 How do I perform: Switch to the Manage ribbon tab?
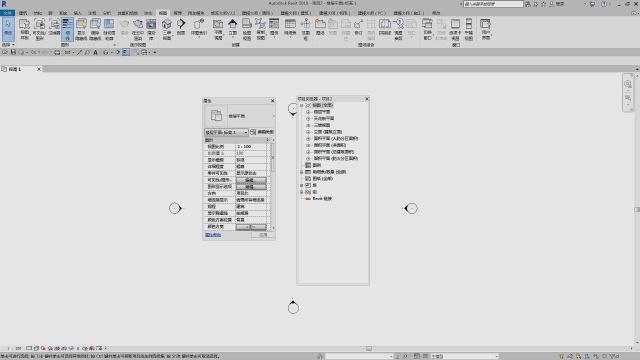[x=178, y=13]
